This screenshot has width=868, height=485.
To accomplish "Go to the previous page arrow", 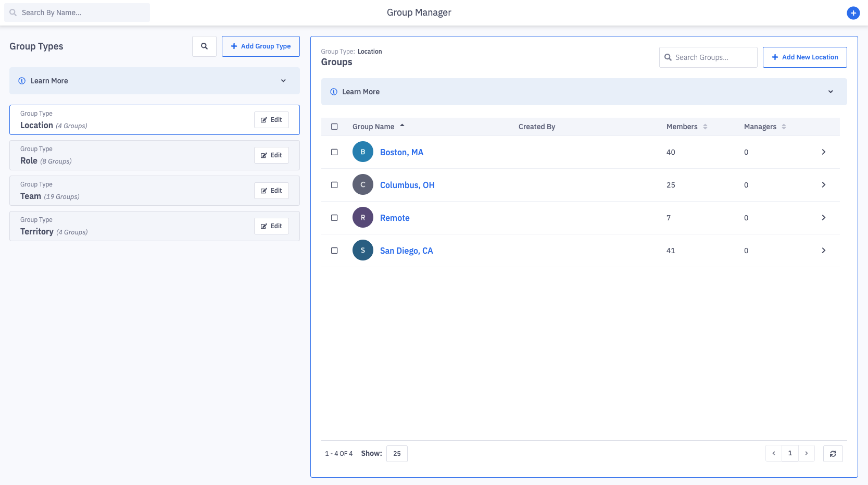I will (774, 453).
